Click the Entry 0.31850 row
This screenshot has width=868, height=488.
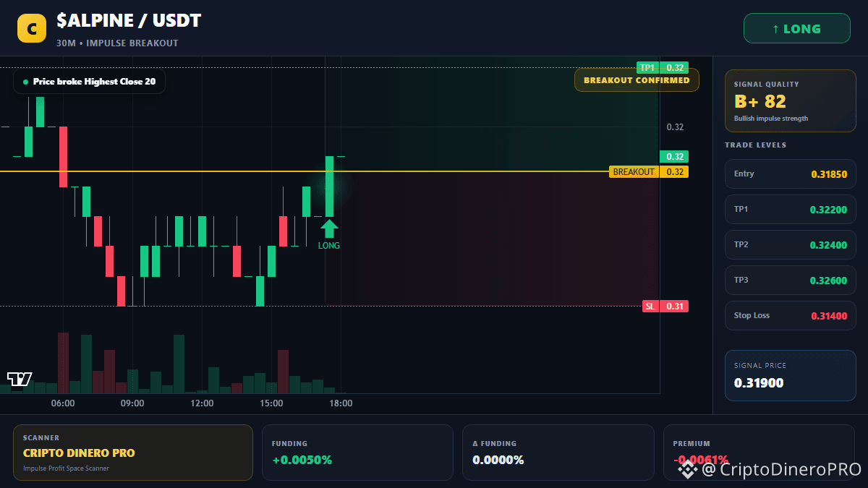pos(790,174)
